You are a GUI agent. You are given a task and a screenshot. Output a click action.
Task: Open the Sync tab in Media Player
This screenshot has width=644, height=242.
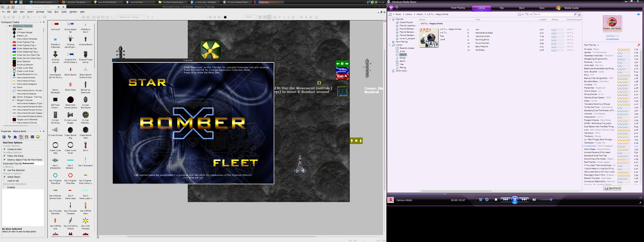coord(542,8)
